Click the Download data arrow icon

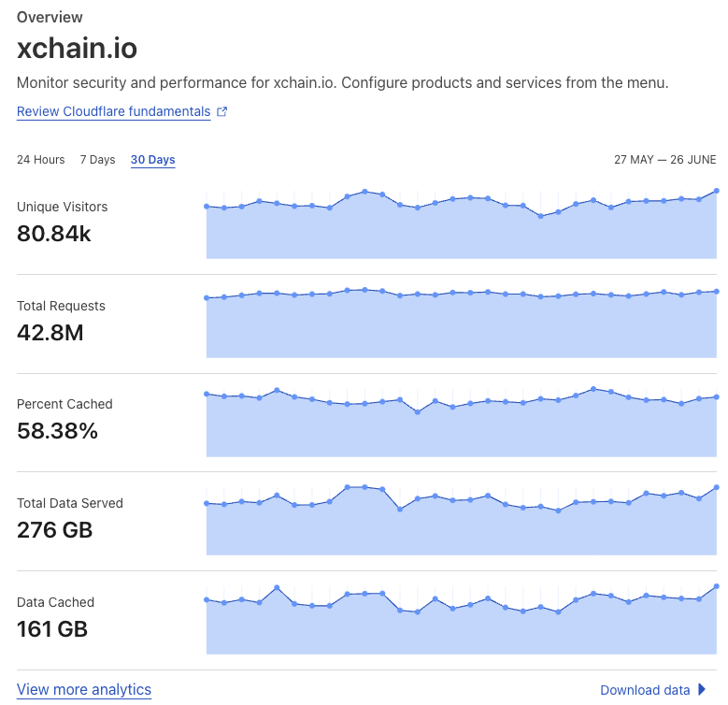(x=702, y=690)
